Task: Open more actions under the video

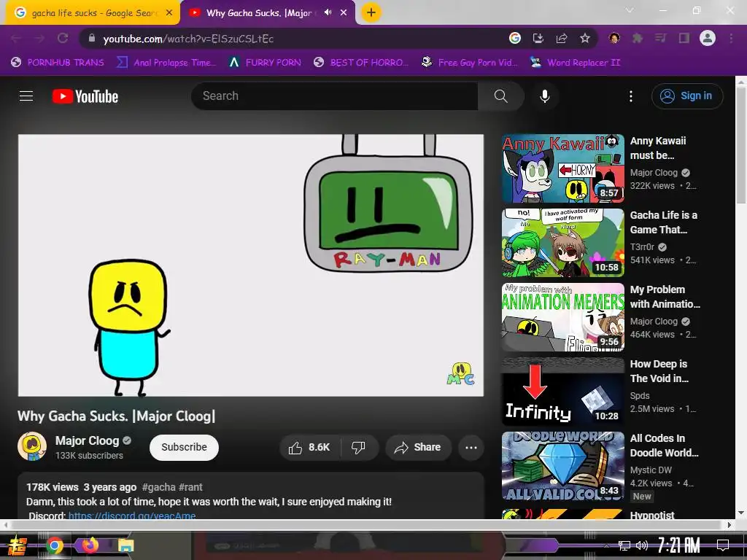Action: (471, 448)
